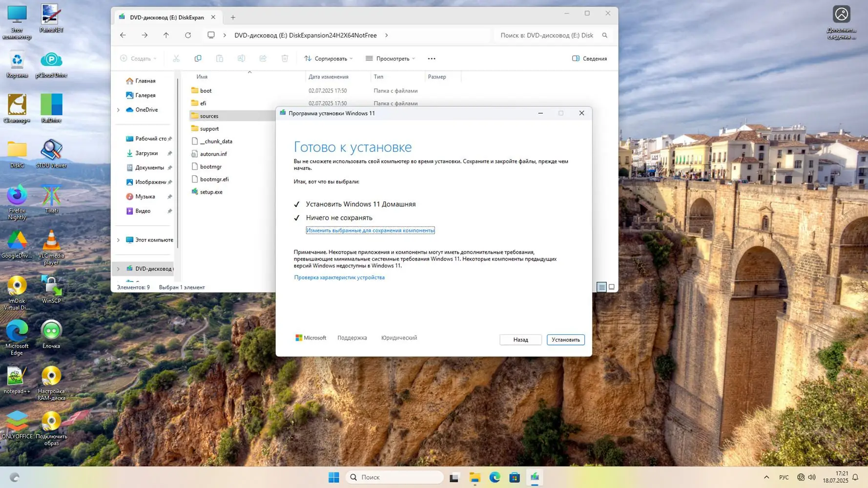The image size is (868, 488).
Task: Open the Проверка характеристик устройства link
Action: (339, 277)
